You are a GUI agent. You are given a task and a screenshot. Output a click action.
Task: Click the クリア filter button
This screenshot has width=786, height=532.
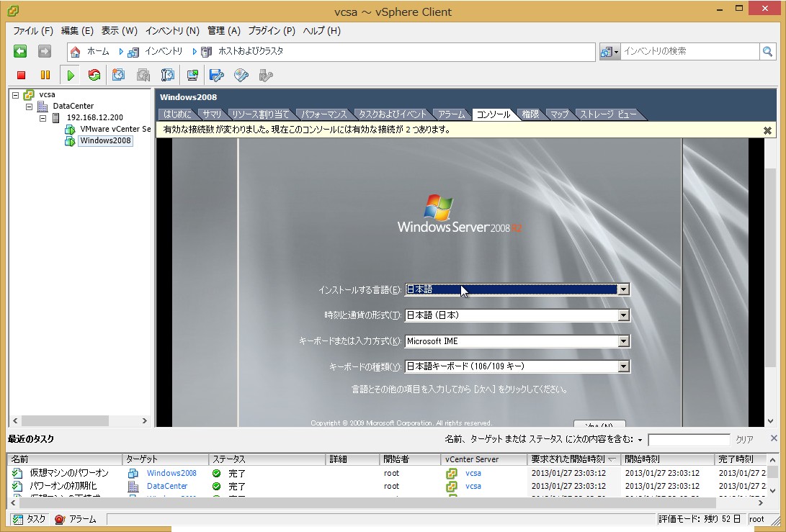point(744,440)
